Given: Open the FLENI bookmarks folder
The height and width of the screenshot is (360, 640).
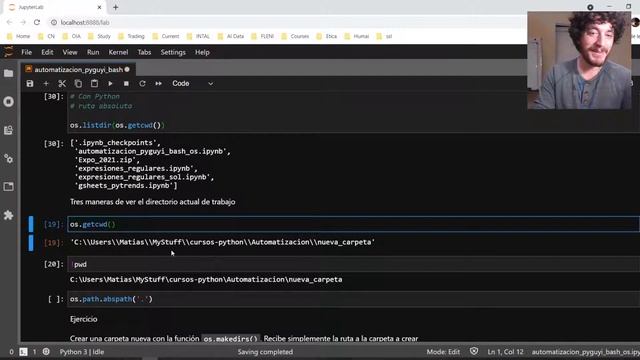Looking at the screenshot, I should tap(262, 36).
